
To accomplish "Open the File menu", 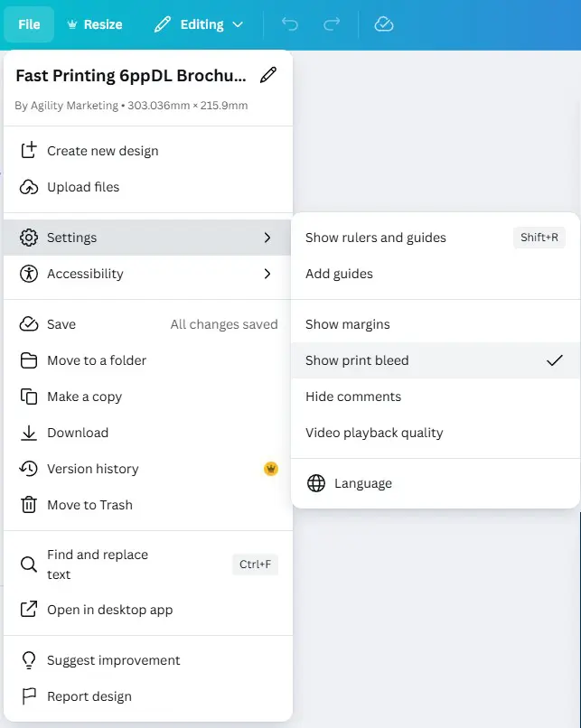I will (x=29, y=24).
